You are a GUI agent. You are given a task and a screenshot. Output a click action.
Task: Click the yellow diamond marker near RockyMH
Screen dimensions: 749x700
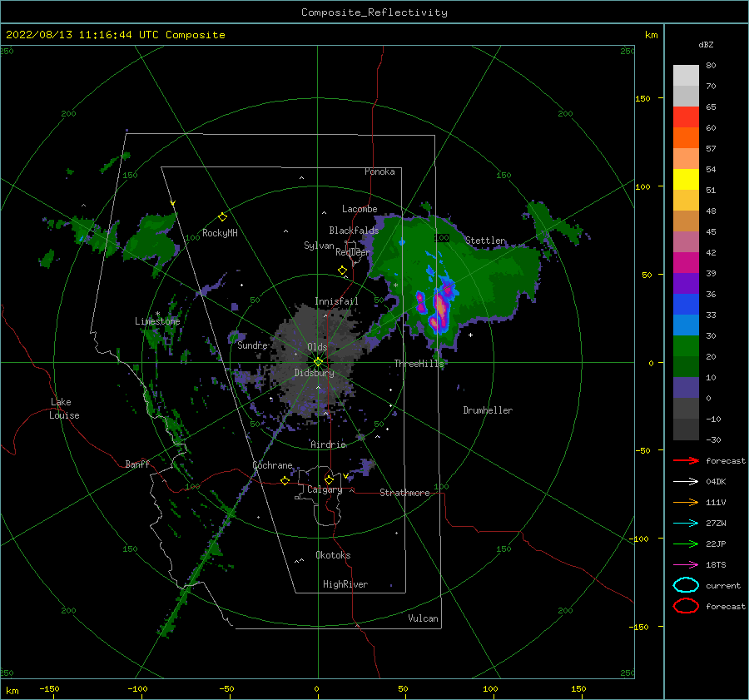click(222, 217)
